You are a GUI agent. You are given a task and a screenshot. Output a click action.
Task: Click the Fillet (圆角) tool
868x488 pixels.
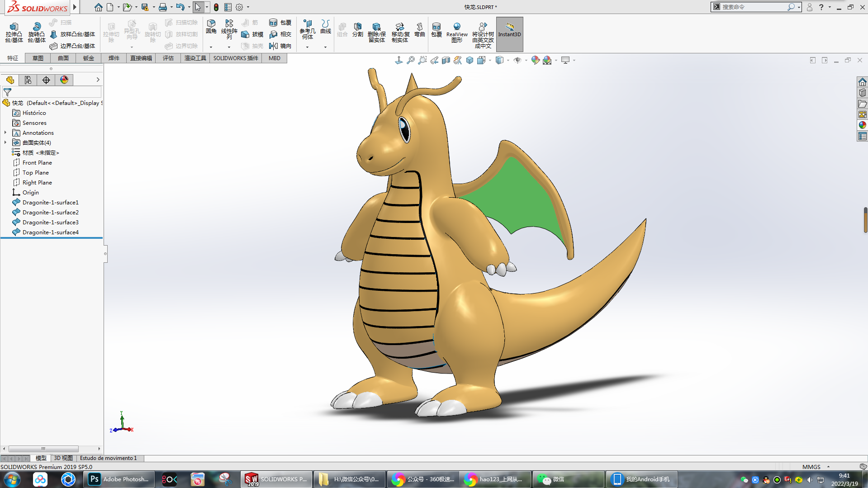point(211,26)
